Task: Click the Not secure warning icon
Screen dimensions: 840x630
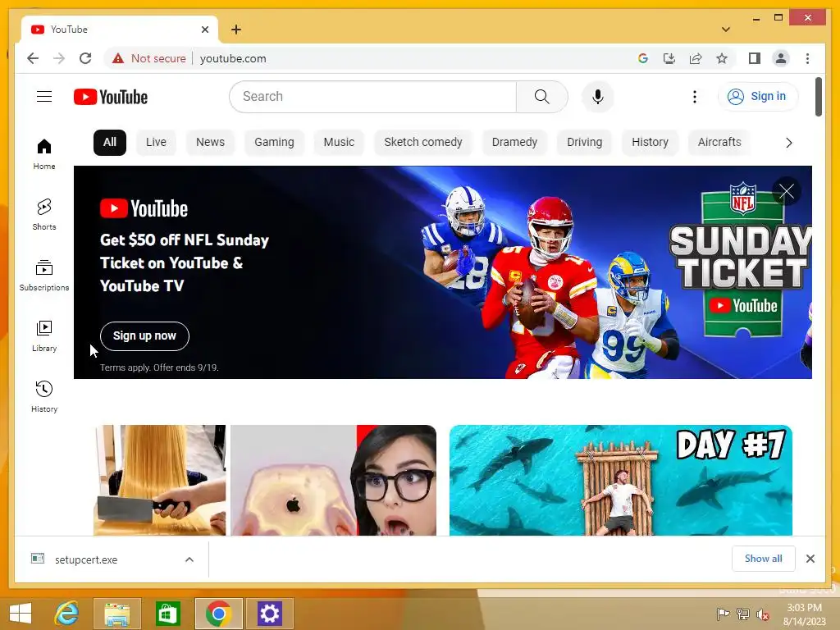Action: click(x=118, y=58)
